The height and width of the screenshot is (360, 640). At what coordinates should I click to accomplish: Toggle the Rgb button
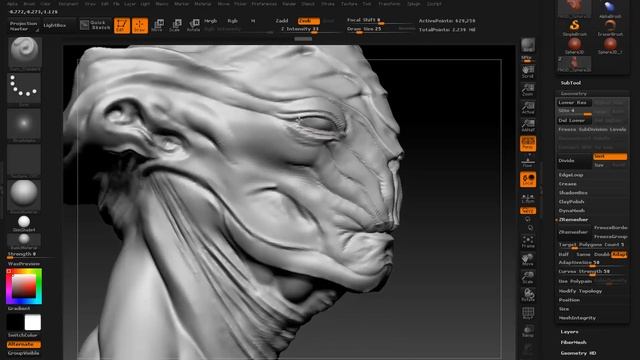[x=232, y=20]
